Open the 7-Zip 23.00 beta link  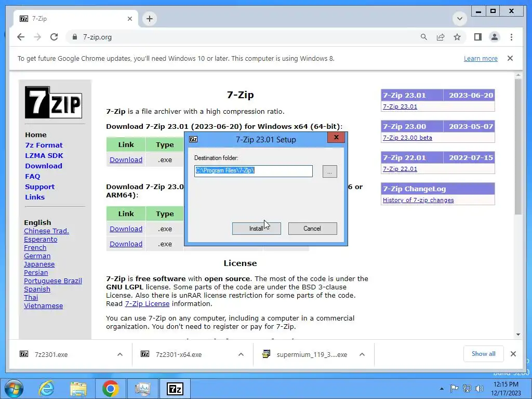(407, 138)
